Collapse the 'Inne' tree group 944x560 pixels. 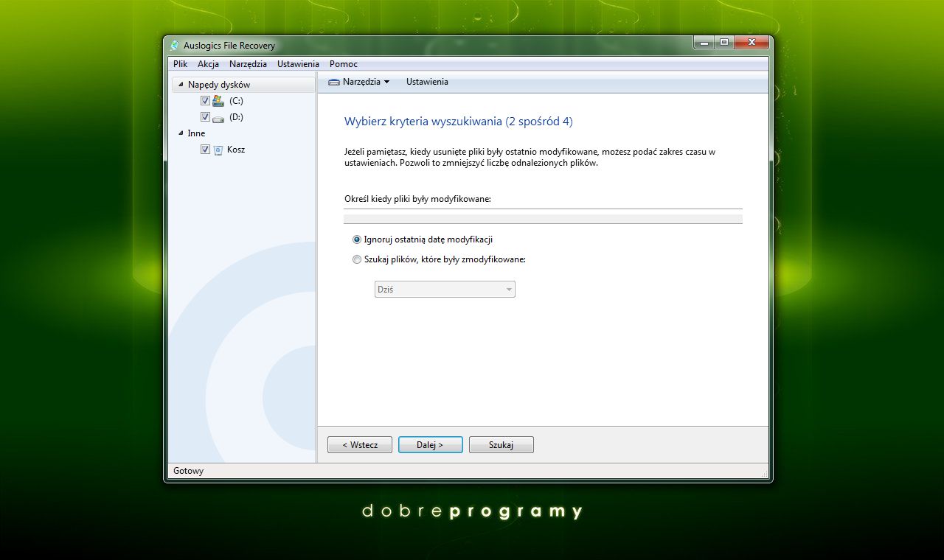[x=181, y=133]
